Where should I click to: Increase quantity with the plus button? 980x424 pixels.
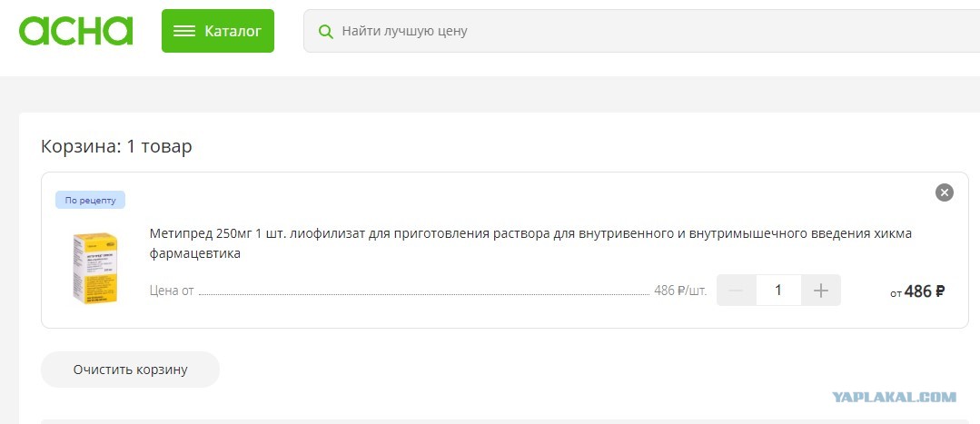click(x=821, y=291)
